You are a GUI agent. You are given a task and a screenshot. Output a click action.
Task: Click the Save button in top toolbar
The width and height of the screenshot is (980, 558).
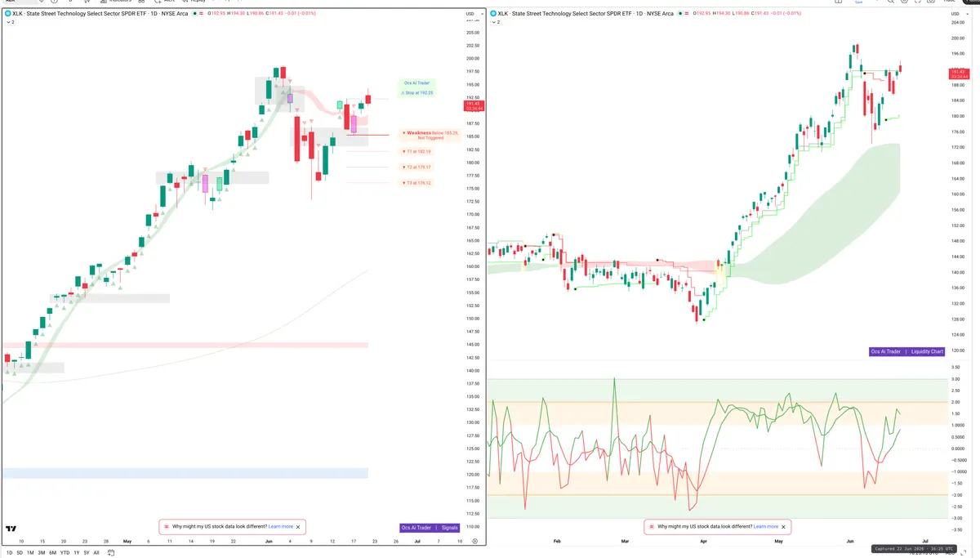(858, 2)
